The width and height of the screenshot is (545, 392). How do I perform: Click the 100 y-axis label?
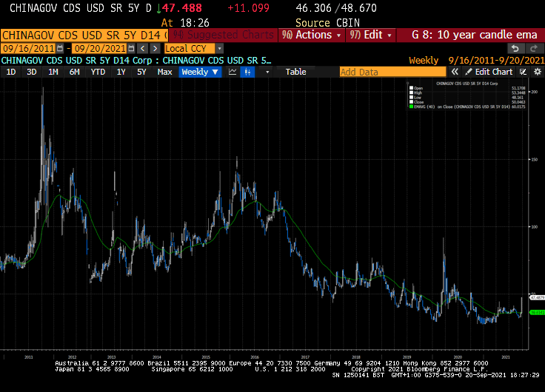pyautogui.click(x=534, y=227)
